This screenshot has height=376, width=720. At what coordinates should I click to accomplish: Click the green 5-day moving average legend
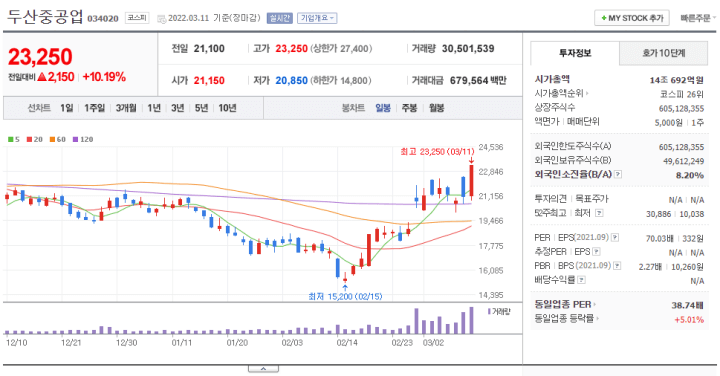tap(14, 140)
